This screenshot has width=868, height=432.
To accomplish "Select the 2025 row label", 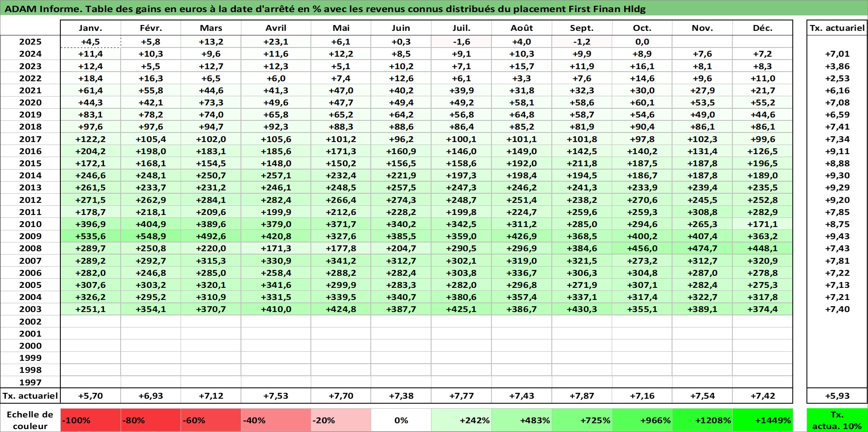I will (x=30, y=42).
